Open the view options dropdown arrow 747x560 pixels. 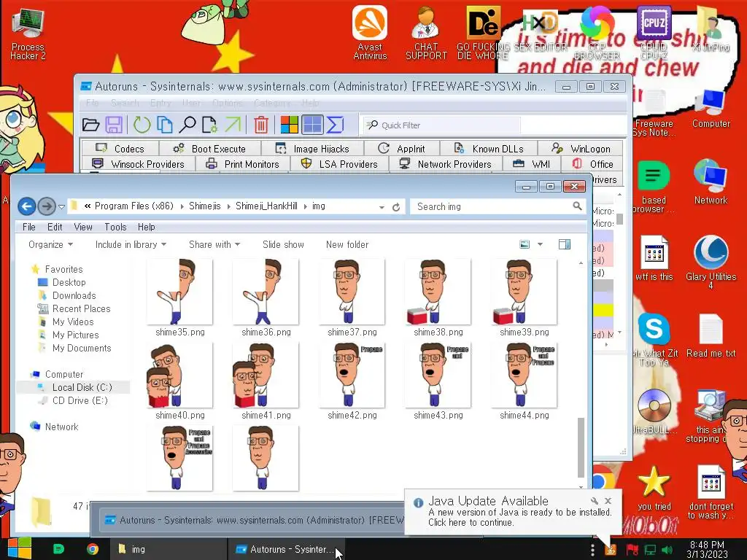(x=540, y=244)
